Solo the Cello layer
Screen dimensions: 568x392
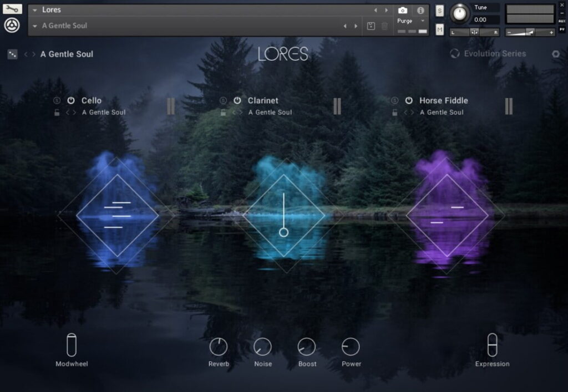click(57, 100)
